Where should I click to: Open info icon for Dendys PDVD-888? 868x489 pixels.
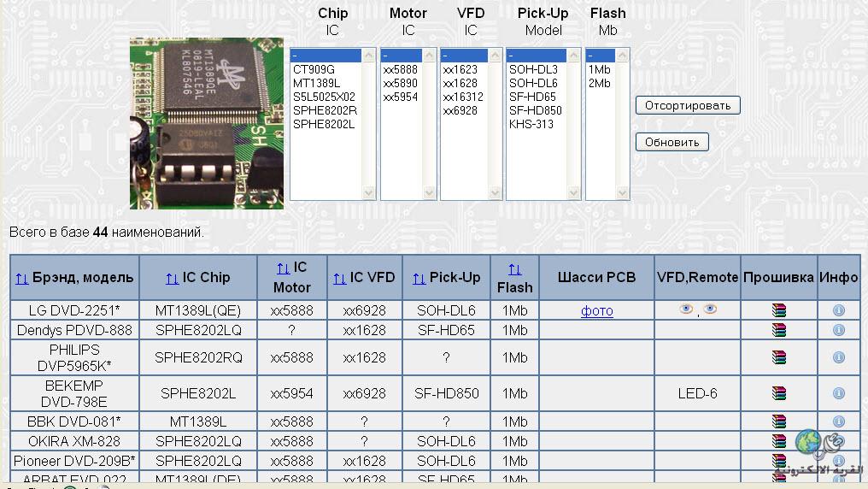click(x=839, y=330)
